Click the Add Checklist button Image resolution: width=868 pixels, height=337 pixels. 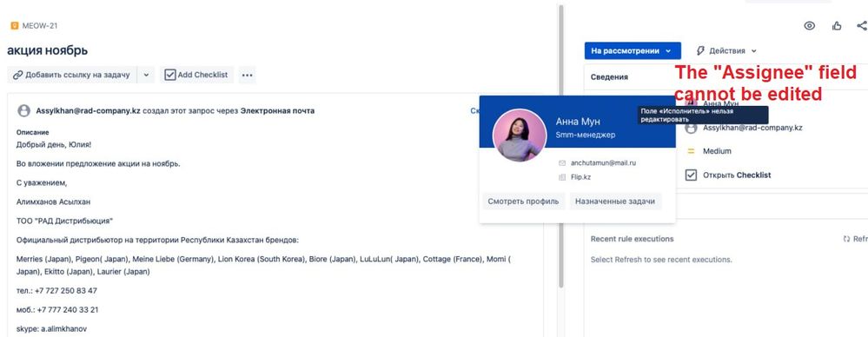point(196,75)
